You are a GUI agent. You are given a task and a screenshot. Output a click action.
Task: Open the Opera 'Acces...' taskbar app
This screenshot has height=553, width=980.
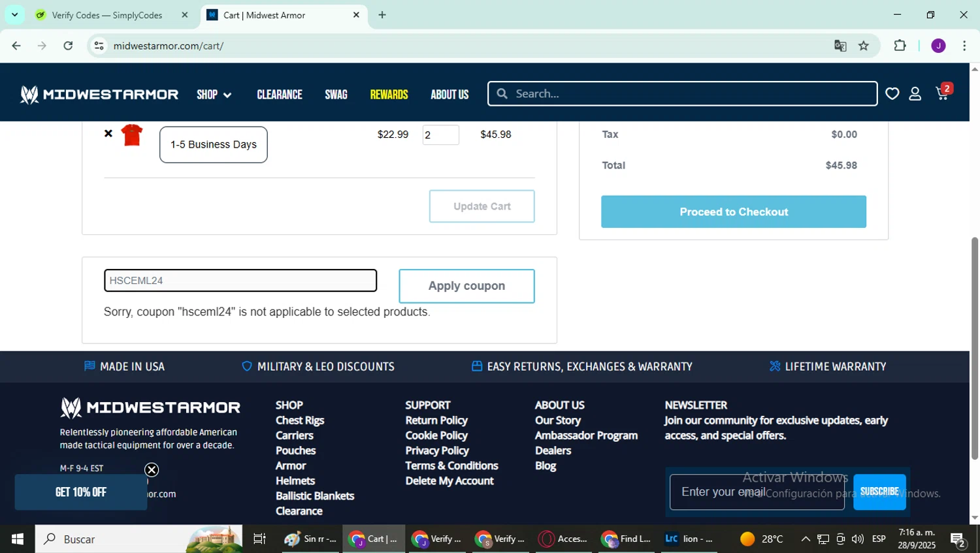tap(563, 539)
